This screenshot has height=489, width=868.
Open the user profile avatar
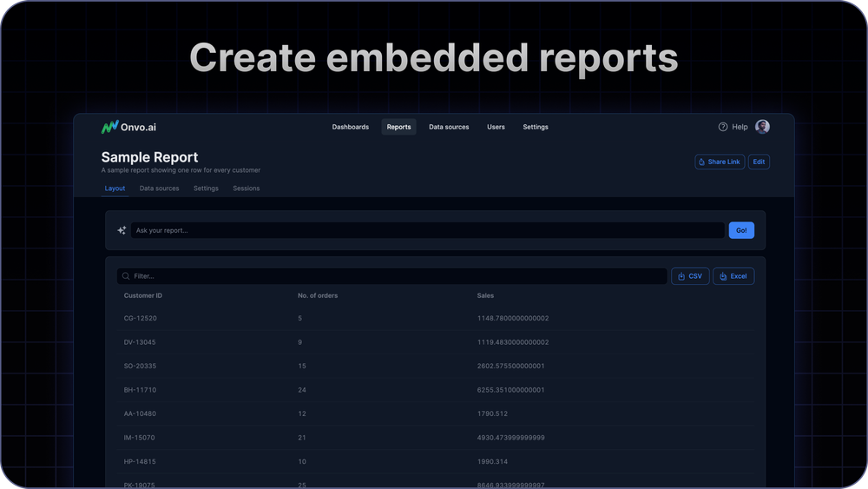(x=762, y=127)
